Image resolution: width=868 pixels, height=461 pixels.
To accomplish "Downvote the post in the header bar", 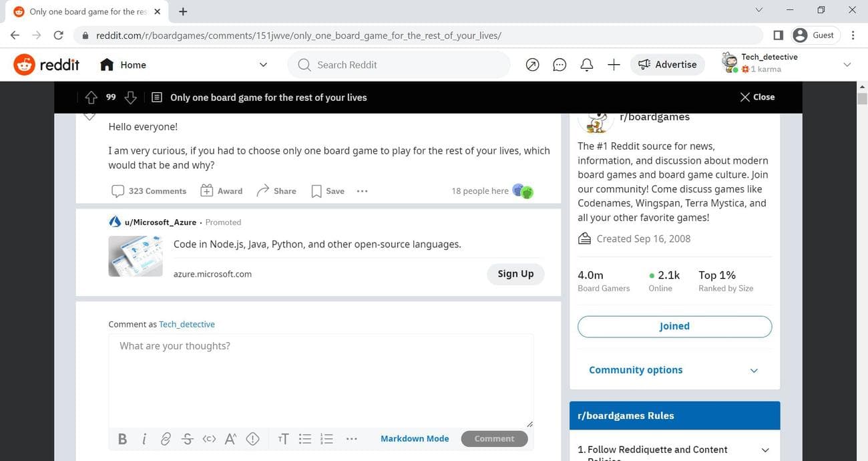I will [x=131, y=98].
